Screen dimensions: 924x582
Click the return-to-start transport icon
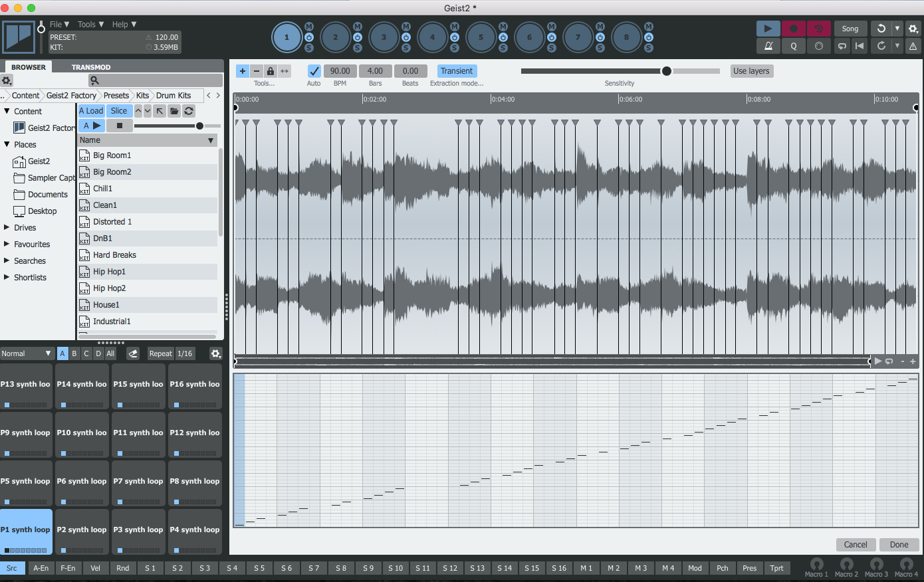tap(860, 46)
